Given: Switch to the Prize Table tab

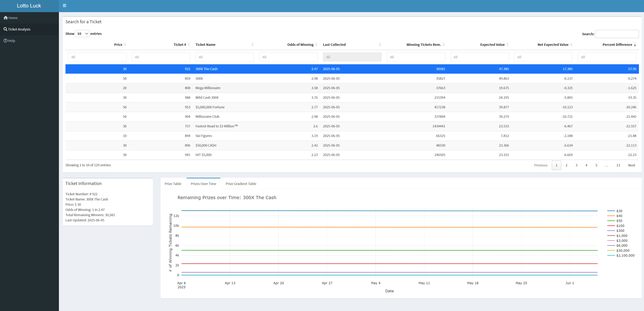Looking at the screenshot, I should [173, 184].
